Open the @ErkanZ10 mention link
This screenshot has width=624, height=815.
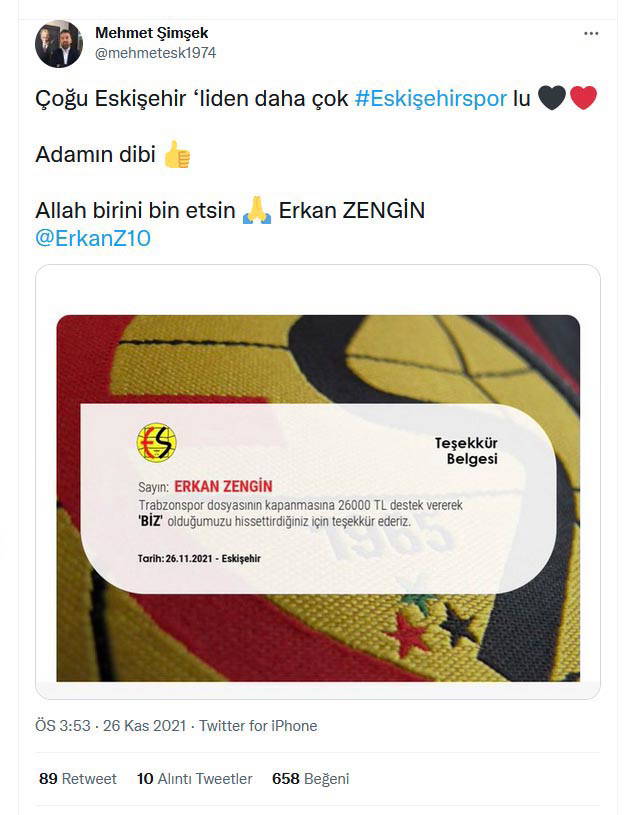pos(93,238)
